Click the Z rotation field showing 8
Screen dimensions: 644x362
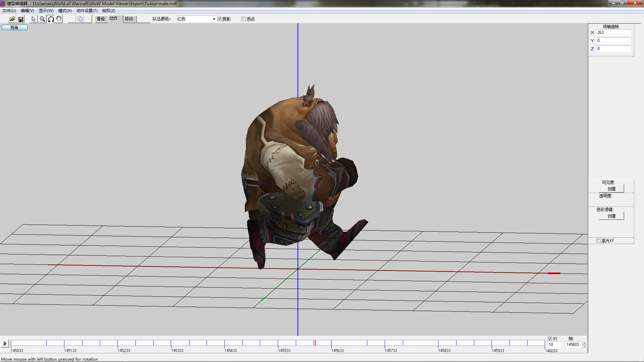click(x=613, y=49)
